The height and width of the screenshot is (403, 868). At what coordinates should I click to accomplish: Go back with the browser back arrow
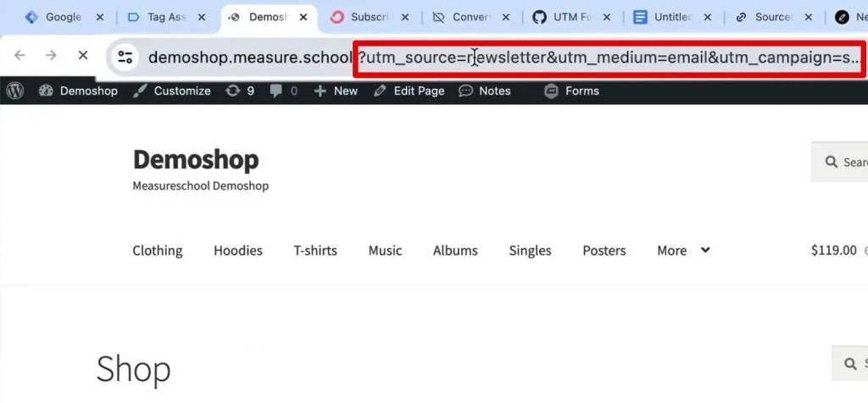(x=19, y=55)
